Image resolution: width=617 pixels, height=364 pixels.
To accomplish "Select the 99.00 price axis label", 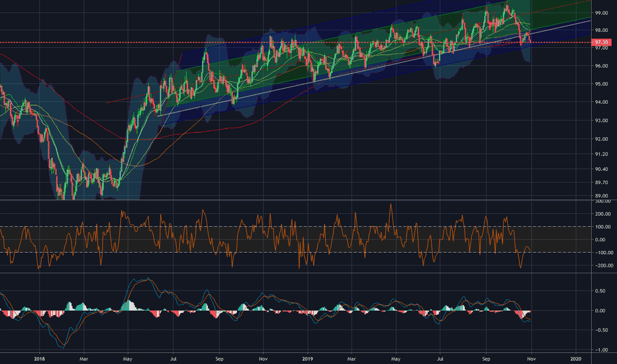I will 601,13.
